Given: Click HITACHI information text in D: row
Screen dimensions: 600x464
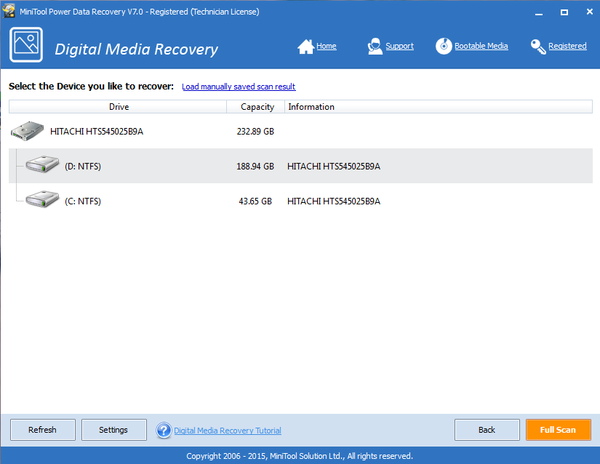Looking at the screenshot, I should [x=334, y=166].
